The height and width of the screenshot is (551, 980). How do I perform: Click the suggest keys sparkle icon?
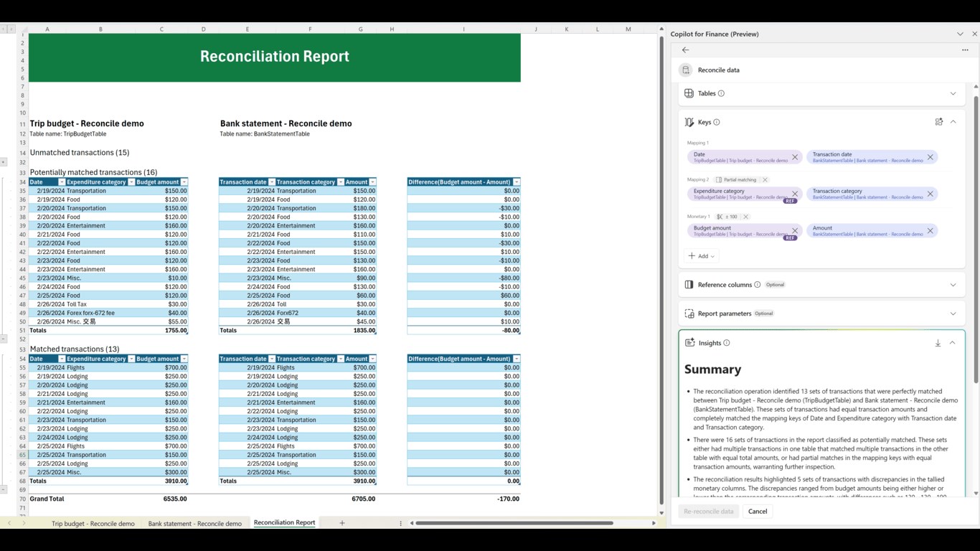coord(938,122)
